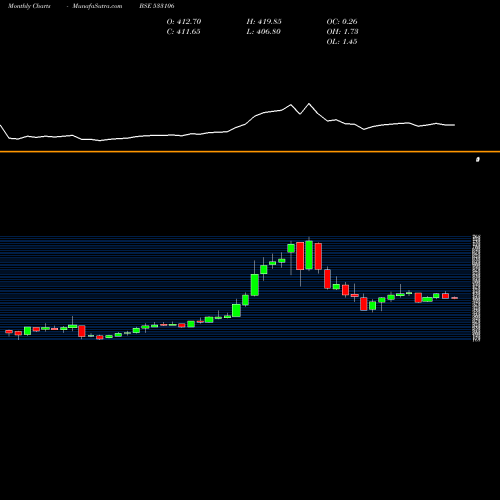
Task: Click the OC: 0.26 reading
Action: (x=342, y=22)
